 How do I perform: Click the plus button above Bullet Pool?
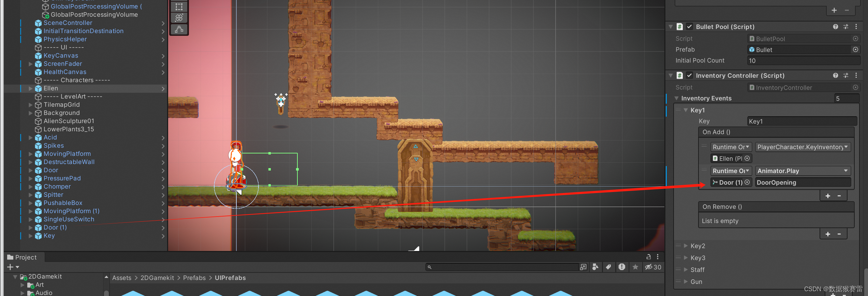tap(834, 10)
